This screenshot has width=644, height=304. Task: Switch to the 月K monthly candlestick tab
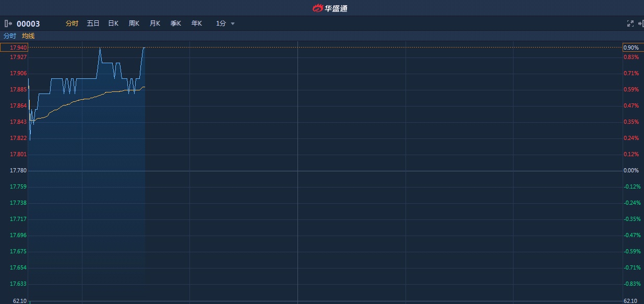click(155, 24)
